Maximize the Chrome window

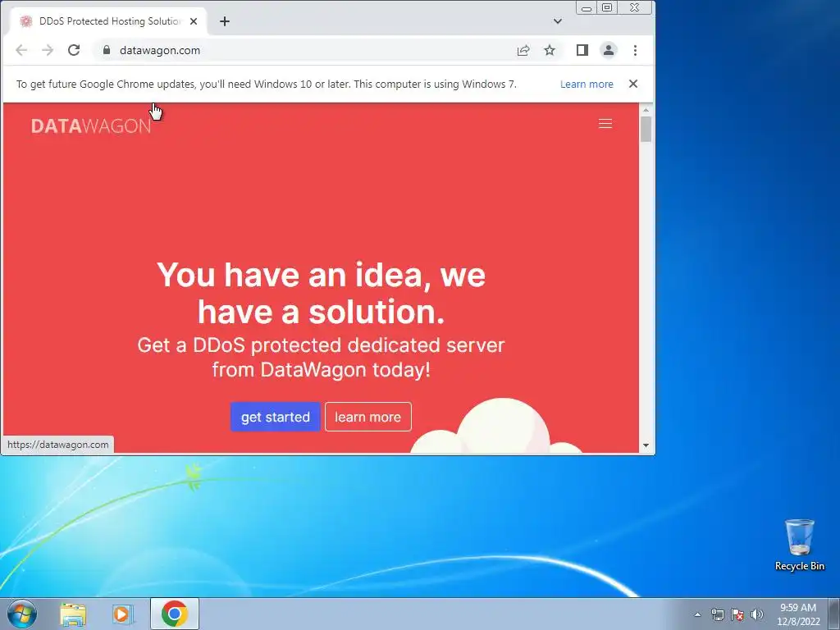(x=607, y=8)
